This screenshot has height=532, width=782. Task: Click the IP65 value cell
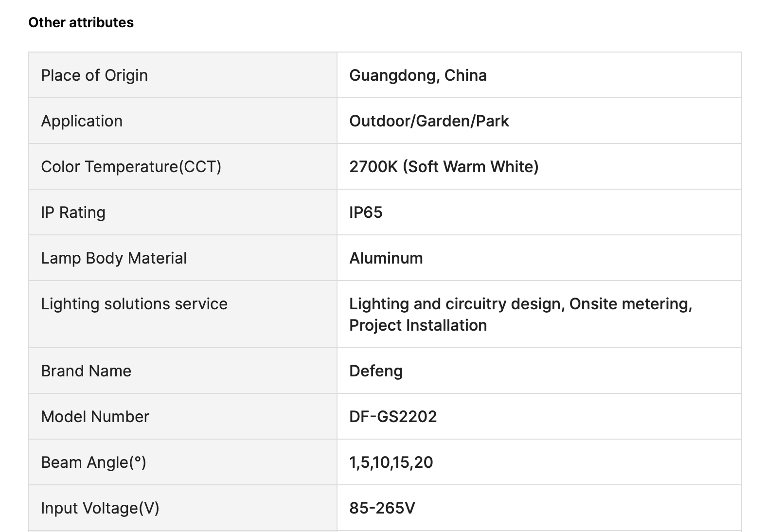[x=539, y=212]
